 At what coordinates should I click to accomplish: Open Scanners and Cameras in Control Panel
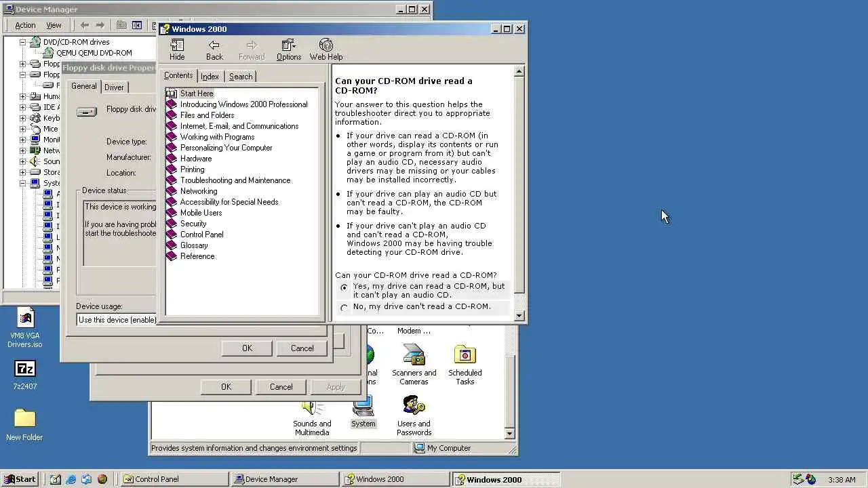pos(414,365)
